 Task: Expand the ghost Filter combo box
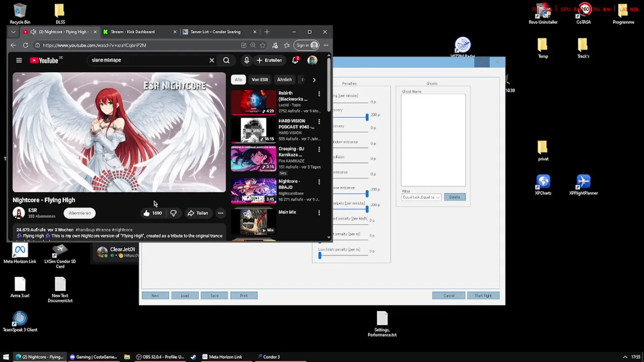click(422, 197)
